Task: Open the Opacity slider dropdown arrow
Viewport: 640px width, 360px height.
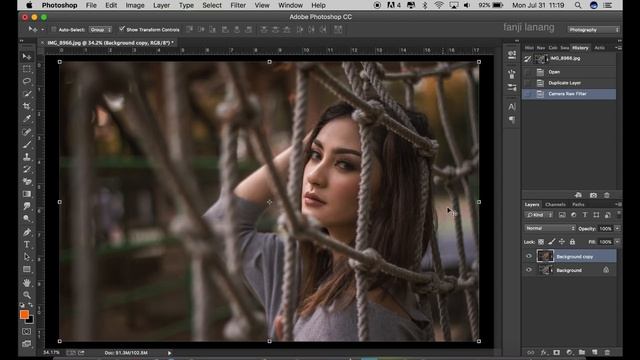Action: 618,228
